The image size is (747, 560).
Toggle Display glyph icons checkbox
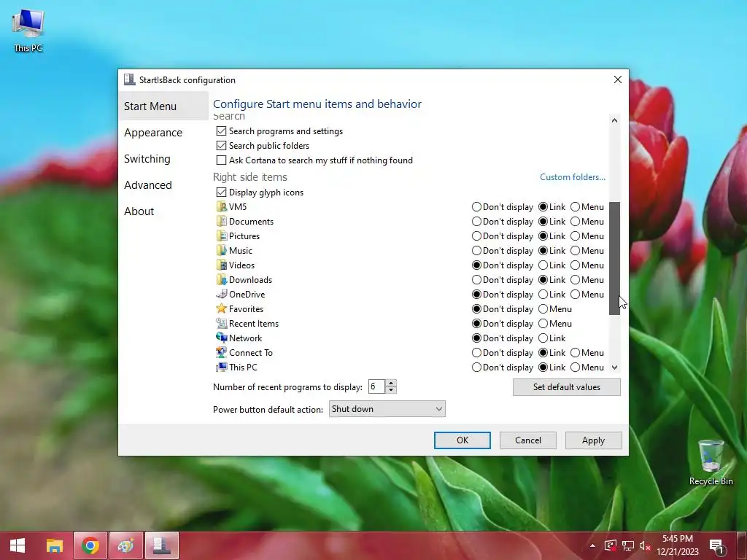pyautogui.click(x=221, y=192)
